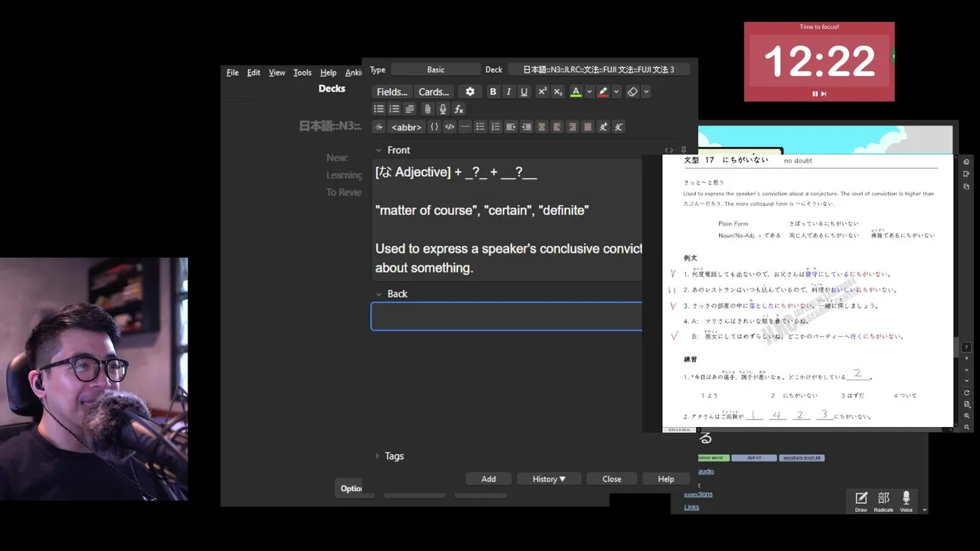Record audio with the microphone icon
Screen dimensions: 980x551
coord(443,109)
